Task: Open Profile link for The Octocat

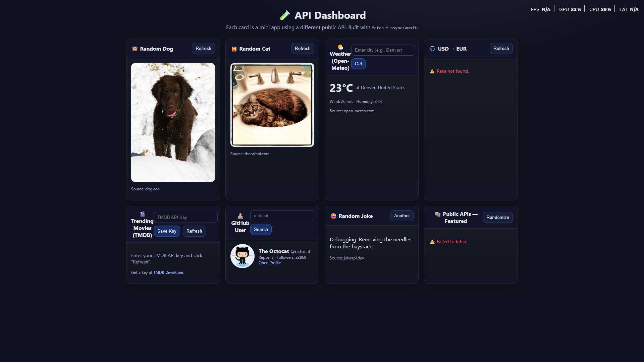Action: tap(270, 263)
